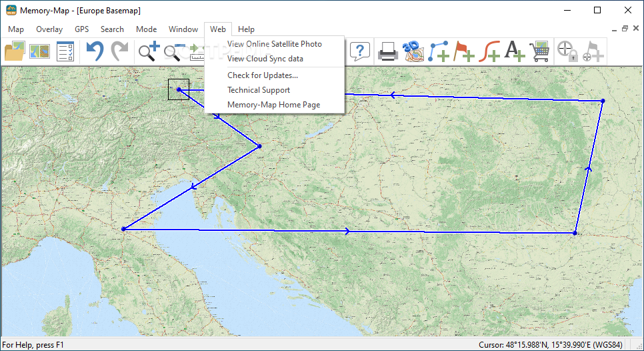Open the map shop cart
The height and width of the screenshot is (351, 644).
539,51
